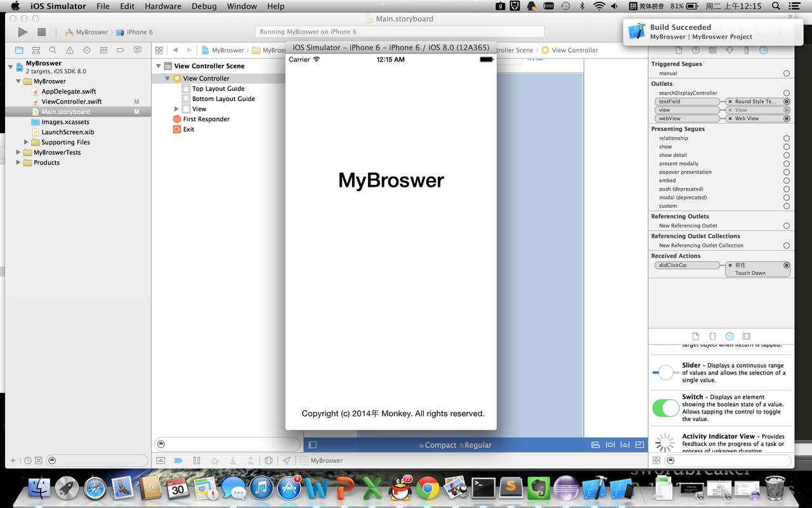Open the related items grid menu
The height and width of the screenshot is (508, 812).
point(159,50)
